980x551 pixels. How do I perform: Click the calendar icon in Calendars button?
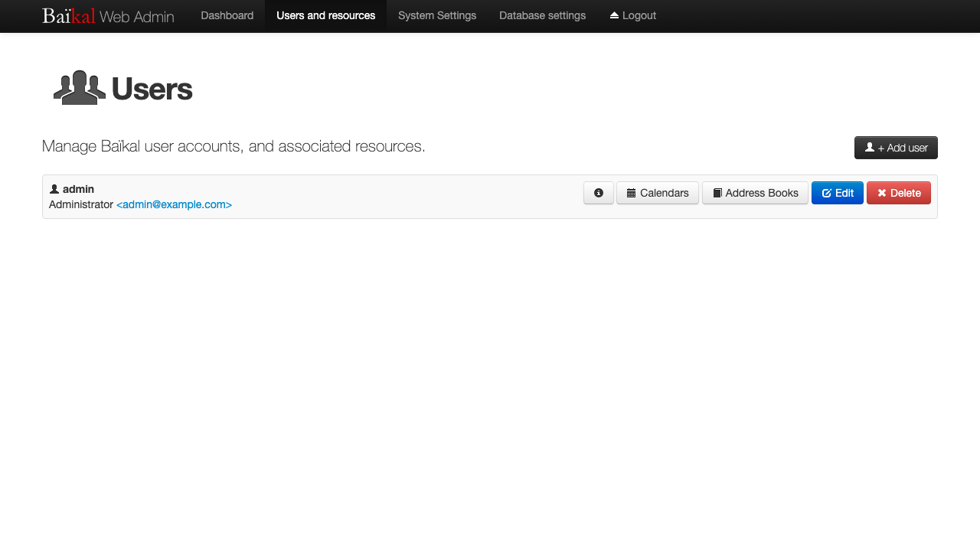[x=631, y=194]
